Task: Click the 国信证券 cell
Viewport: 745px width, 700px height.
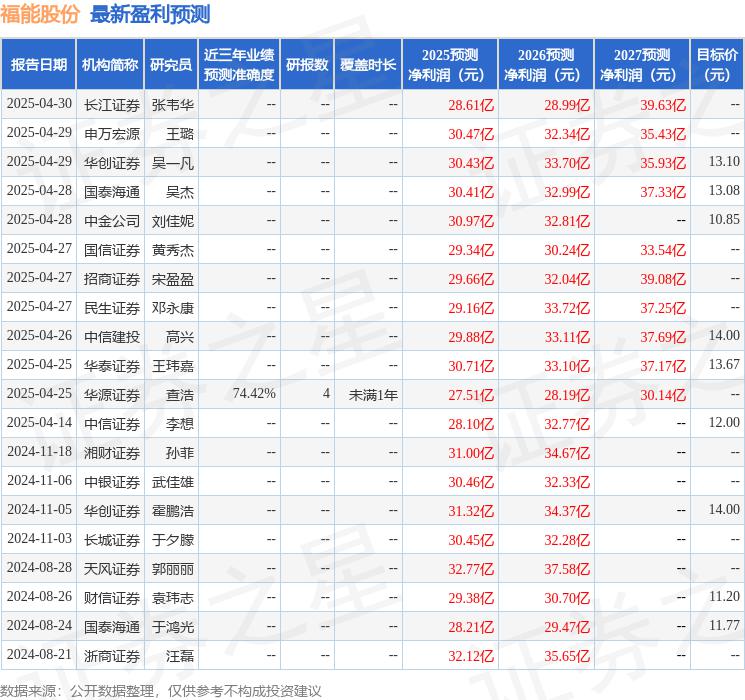Action: pos(112,250)
